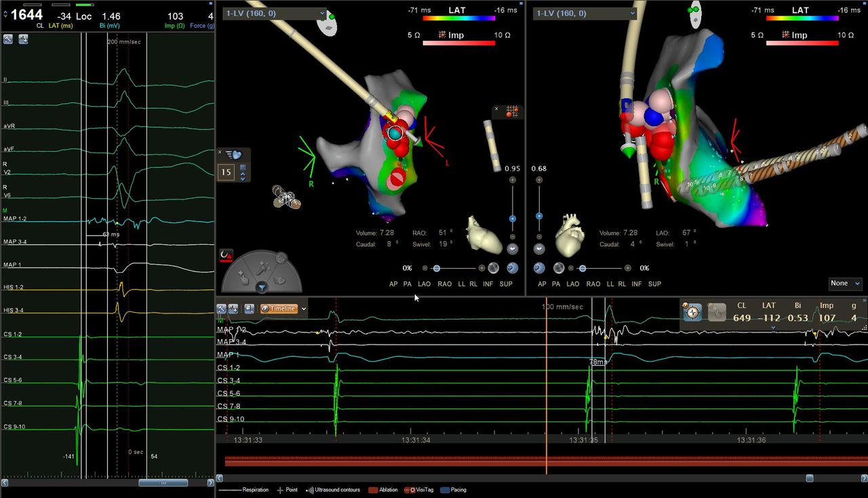Click the transparency sphere icon in right map
The image size is (868, 498).
[559, 268]
